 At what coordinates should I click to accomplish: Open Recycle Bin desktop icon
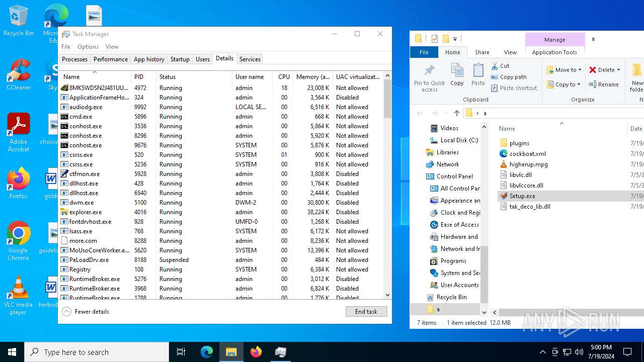click(x=18, y=21)
